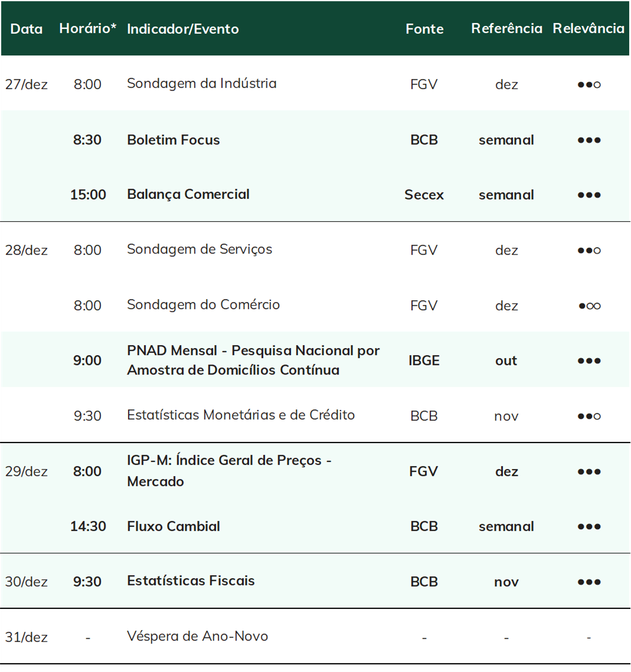Click the Horário* column header
The width and height of the screenshot is (631, 672).
pos(88,28)
